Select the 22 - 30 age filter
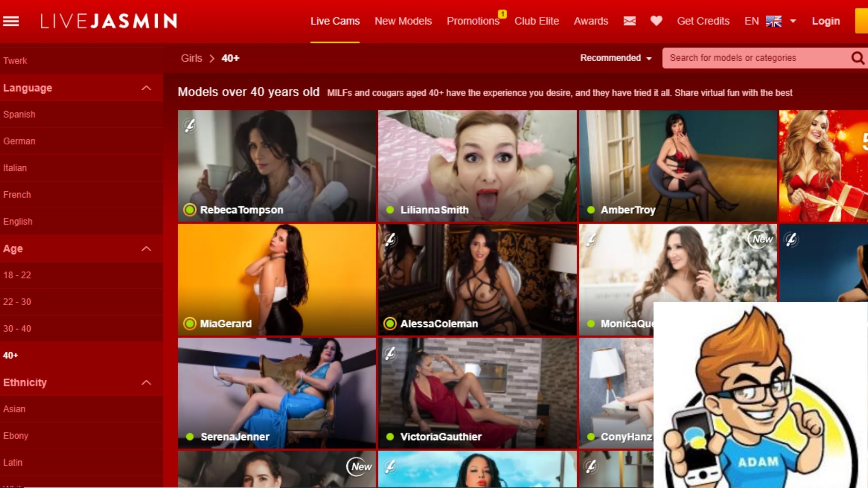This screenshot has height=488, width=868. tap(81, 302)
